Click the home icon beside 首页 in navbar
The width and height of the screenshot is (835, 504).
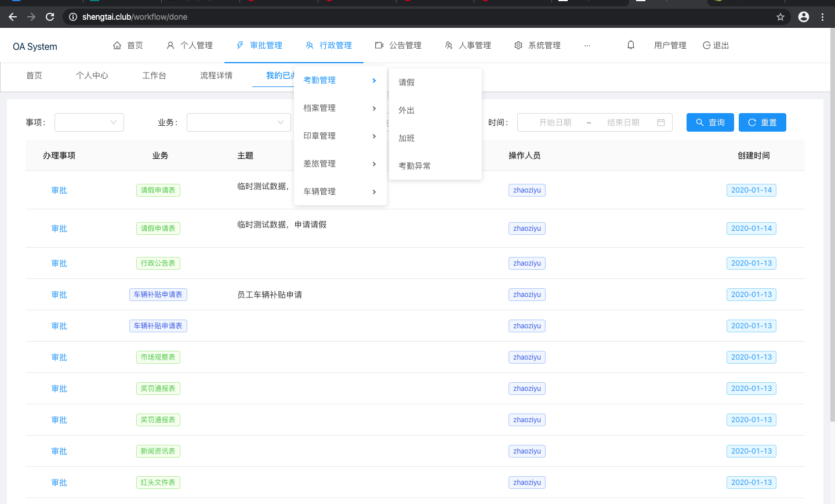point(118,45)
